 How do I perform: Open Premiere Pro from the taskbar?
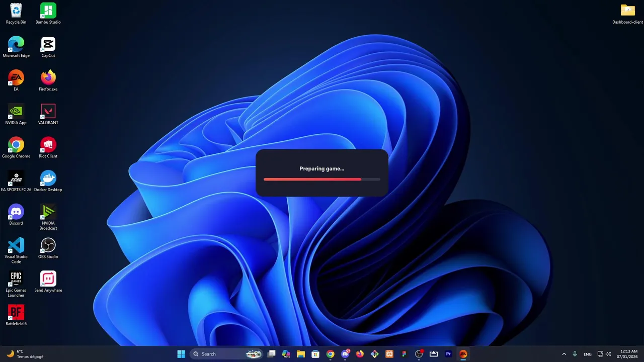pos(448,354)
